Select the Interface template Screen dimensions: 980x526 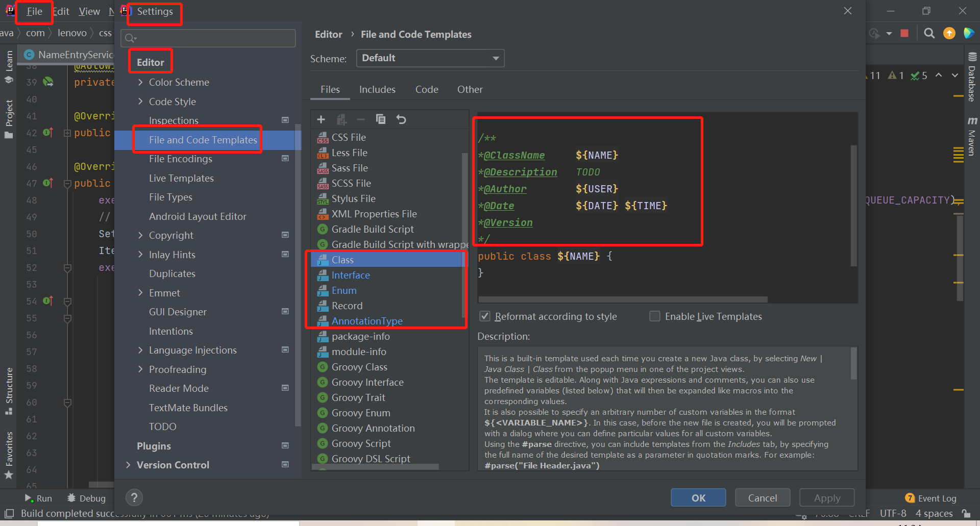tap(351, 275)
